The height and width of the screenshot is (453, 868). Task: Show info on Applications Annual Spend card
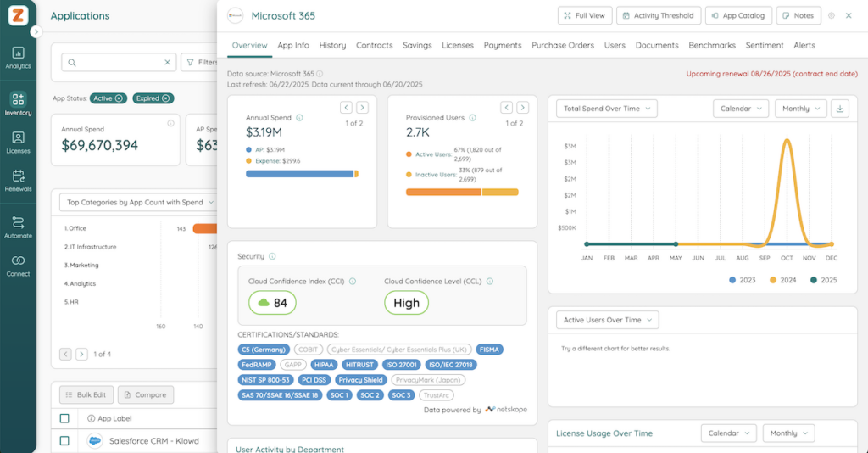coord(170,124)
